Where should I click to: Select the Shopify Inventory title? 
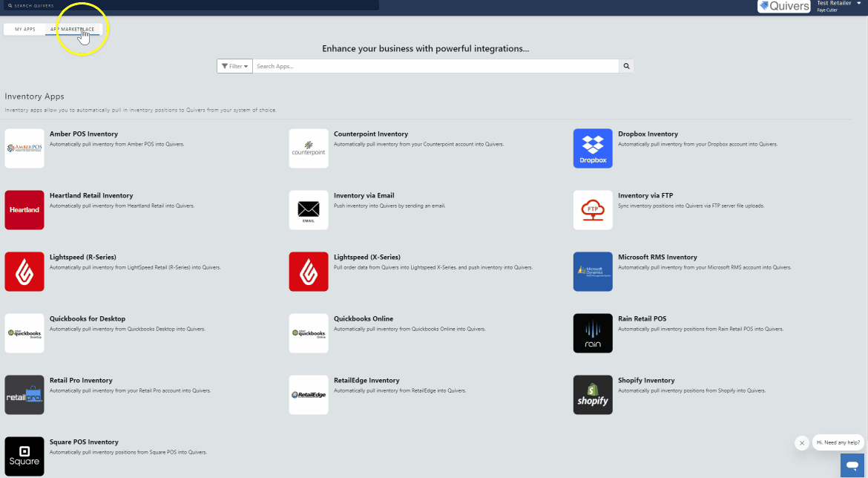646,381
